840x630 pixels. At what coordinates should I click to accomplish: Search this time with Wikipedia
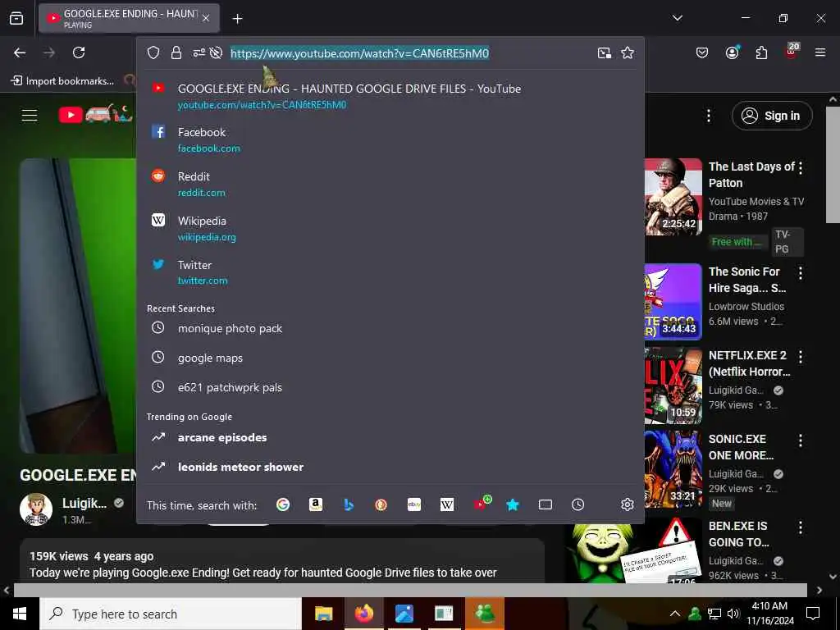coord(447,504)
